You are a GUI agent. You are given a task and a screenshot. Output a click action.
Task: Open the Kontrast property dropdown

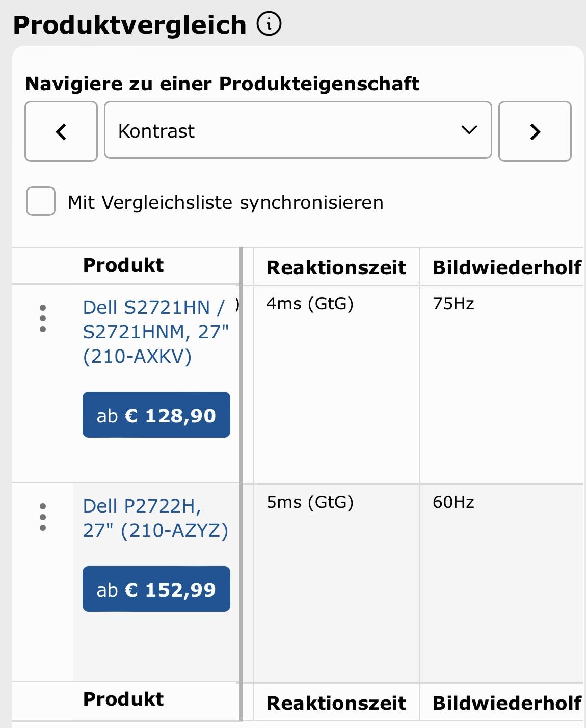pyautogui.click(x=298, y=130)
